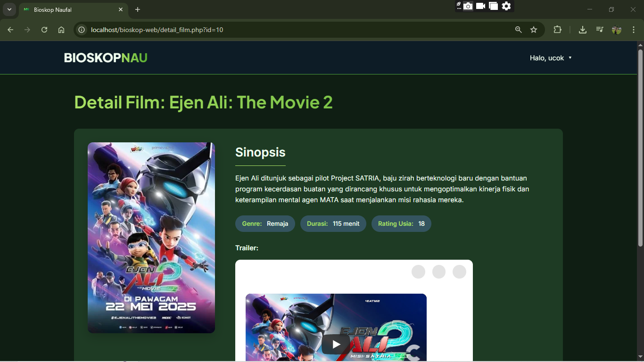Go back using the browser back arrow
This screenshot has height=362, width=644.
pyautogui.click(x=10, y=30)
